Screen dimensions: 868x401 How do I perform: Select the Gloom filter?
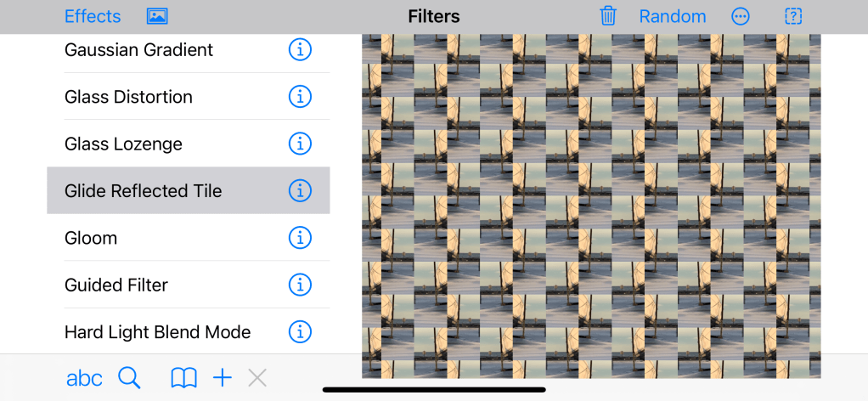tap(91, 238)
